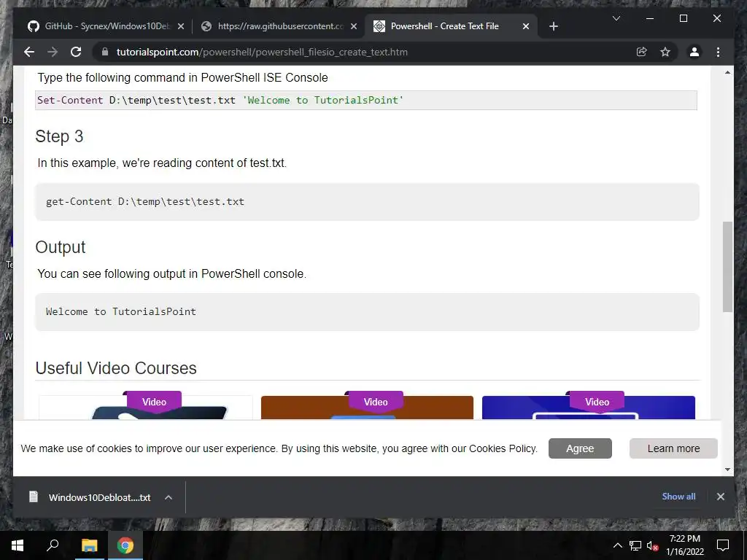Open a new tab
Screen dimensions: 747x560
[x=553, y=26]
